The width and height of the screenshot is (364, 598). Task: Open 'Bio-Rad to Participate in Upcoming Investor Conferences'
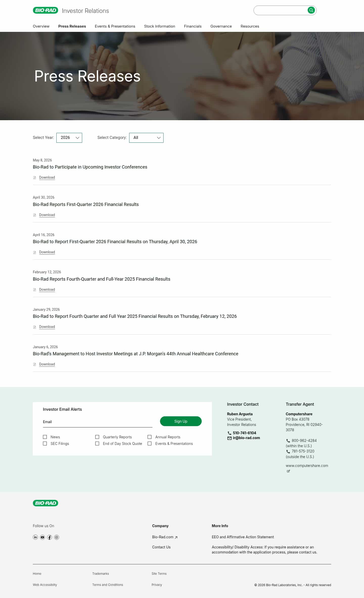[90, 167]
